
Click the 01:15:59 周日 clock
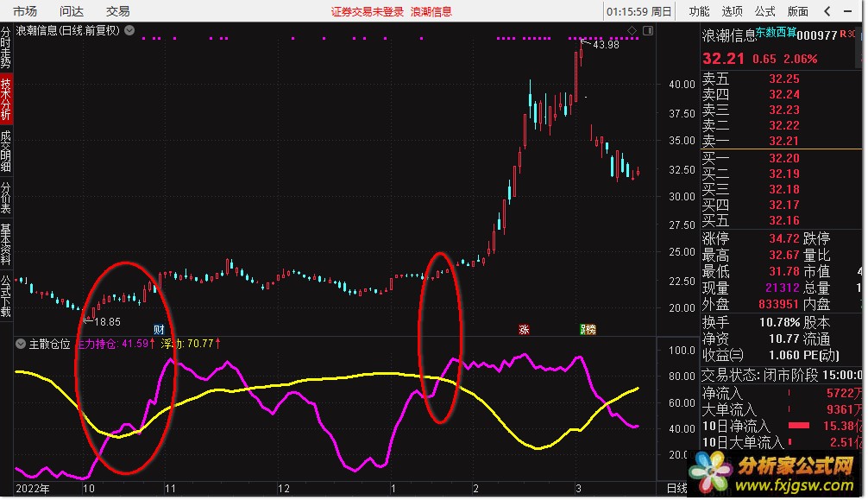638,11
